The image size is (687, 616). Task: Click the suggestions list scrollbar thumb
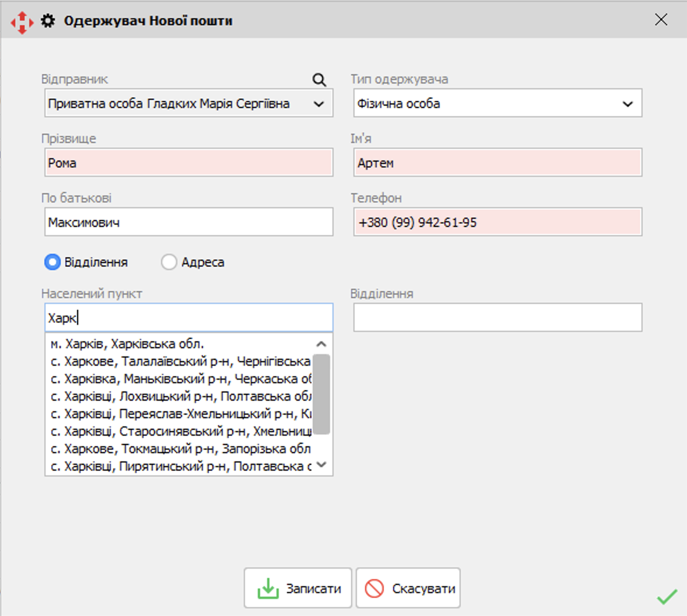pyautogui.click(x=321, y=394)
